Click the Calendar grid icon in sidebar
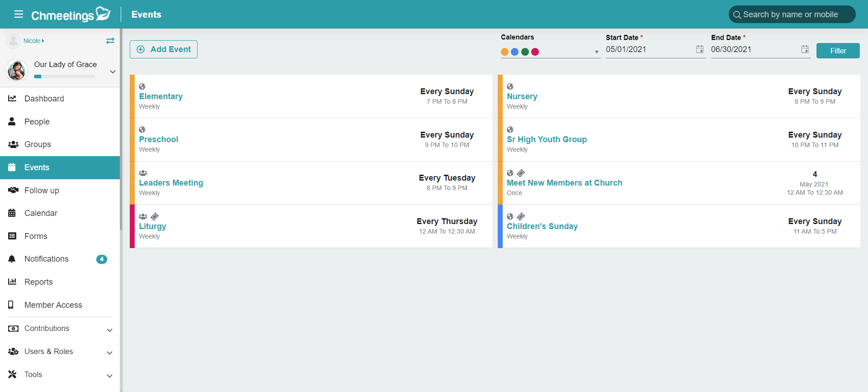The height and width of the screenshot is (392, 868). click(x=12, y=213)
